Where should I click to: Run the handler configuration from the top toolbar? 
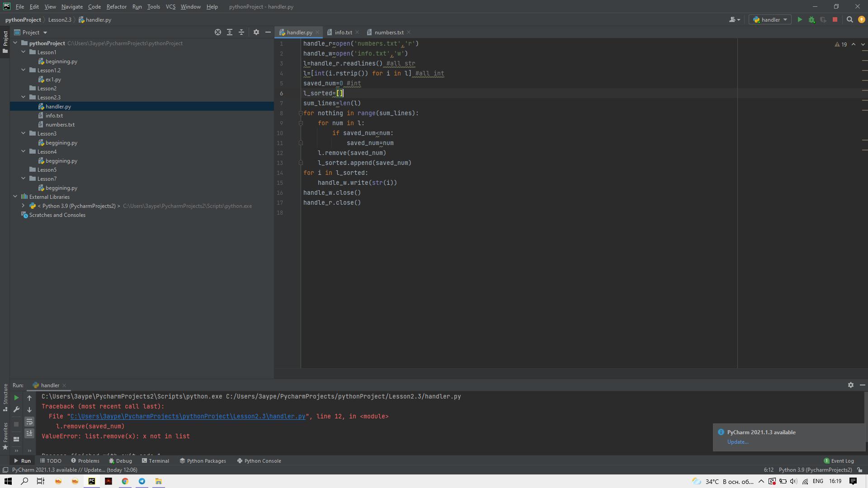pos(800,20)
